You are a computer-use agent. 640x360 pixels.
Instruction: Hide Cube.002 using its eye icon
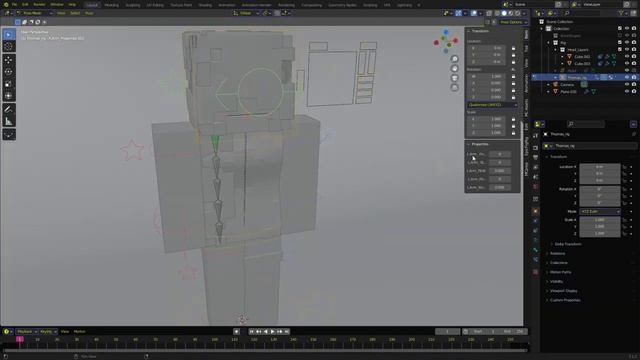tap(627, 57)
